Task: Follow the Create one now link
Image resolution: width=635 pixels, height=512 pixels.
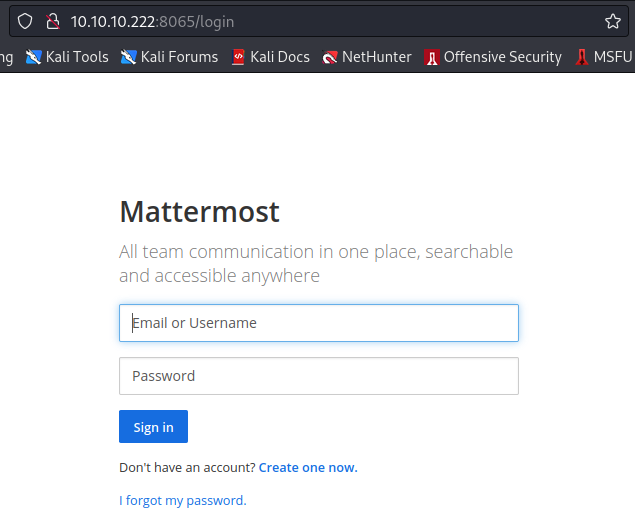Action: pyautogui.click(x=308, y=467)
